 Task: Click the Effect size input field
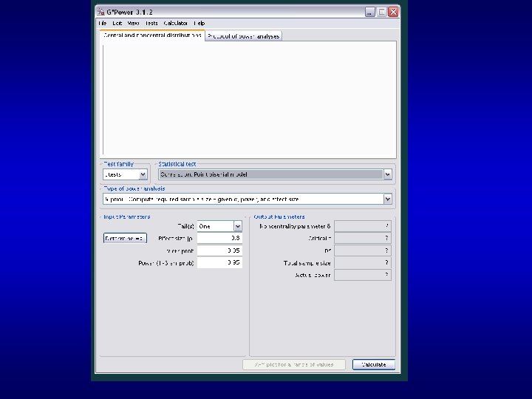pyautogui.click(x=219, y=238)
